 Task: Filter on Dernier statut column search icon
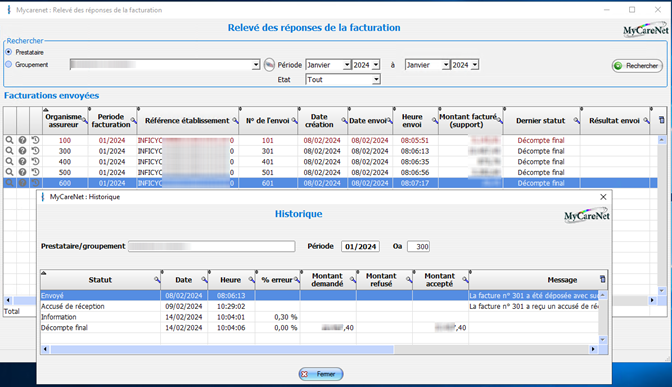pyautogui.click(x=576, y=120)
